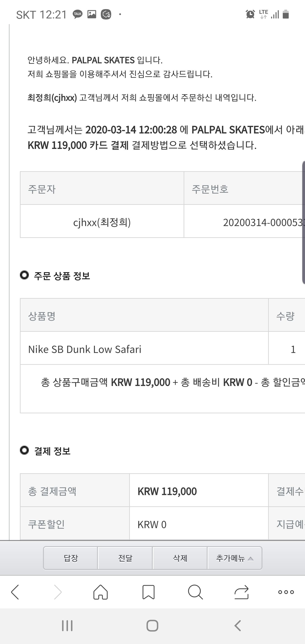This screenshot has height=644, width=305.
Task: Go to browser home page
Action: click(100, 592)
